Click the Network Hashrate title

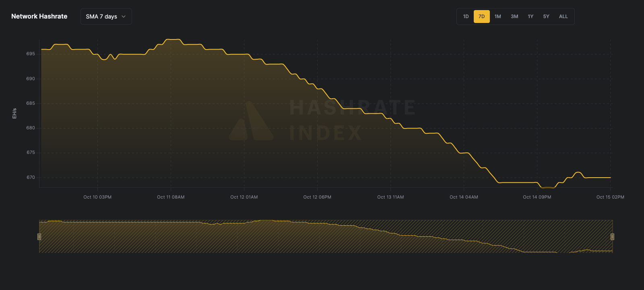39,17
